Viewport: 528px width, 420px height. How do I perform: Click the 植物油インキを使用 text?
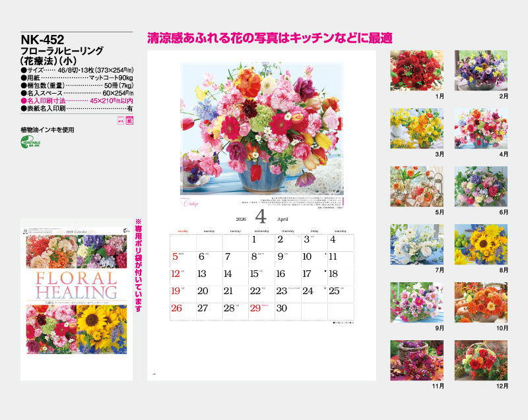[x=48, y=130]
